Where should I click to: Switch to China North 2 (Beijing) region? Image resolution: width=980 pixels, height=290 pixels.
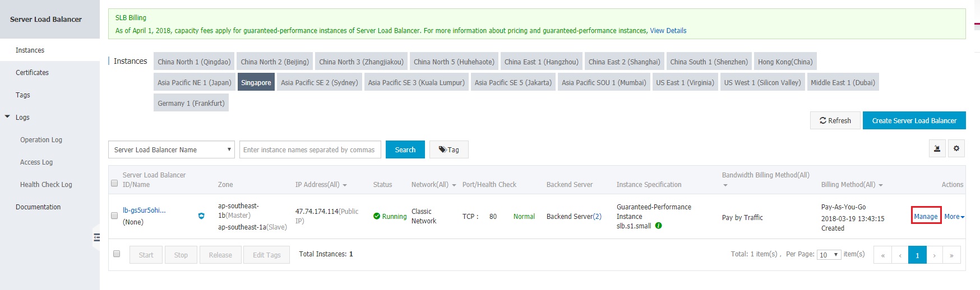coord(275,62)
